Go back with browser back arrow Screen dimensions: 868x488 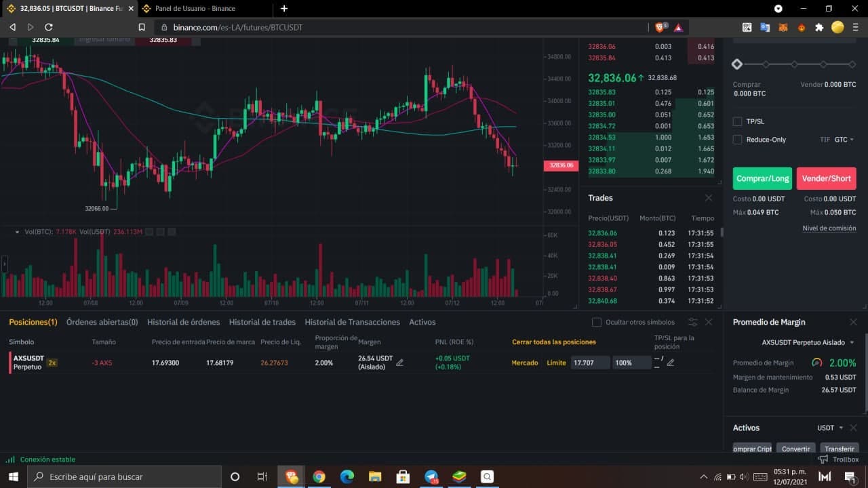[12, 27]
